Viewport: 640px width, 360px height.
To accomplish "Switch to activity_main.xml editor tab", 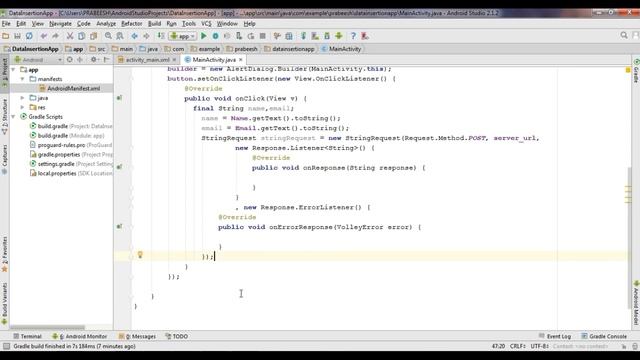I will 147,60.
